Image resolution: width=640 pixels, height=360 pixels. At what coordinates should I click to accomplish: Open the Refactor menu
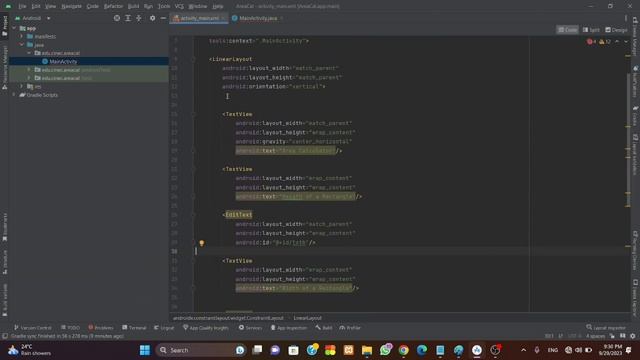click(113, 6)
